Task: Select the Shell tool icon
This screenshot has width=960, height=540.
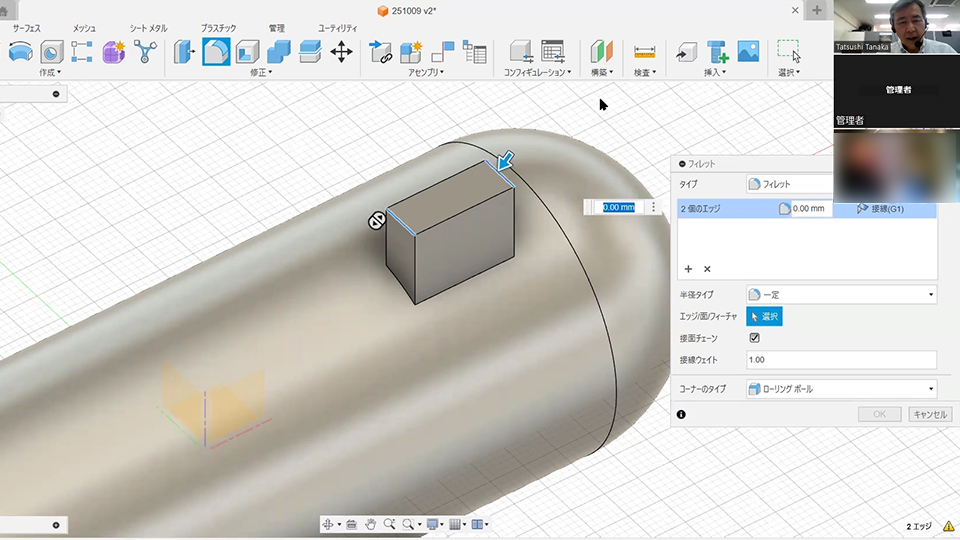Action: [x=247, y=52]
